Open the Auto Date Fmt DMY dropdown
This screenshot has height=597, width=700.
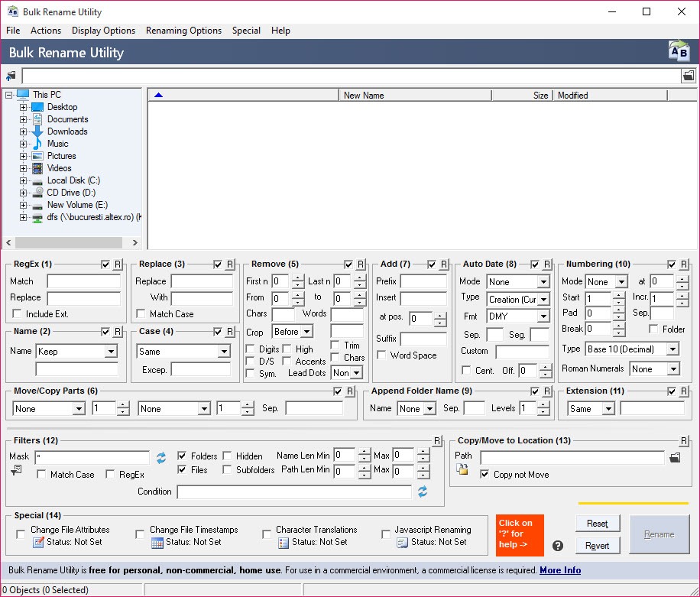coord(543,316)
